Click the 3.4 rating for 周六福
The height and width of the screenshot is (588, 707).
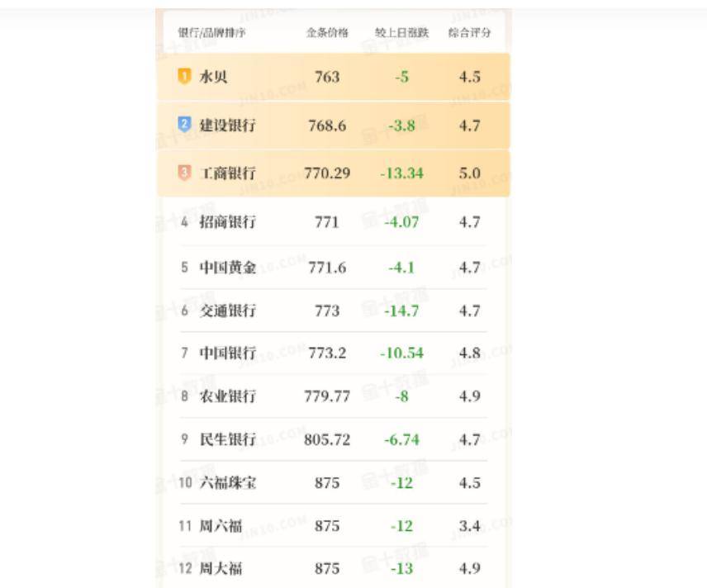pyautogui.click(x=469, y=526)
